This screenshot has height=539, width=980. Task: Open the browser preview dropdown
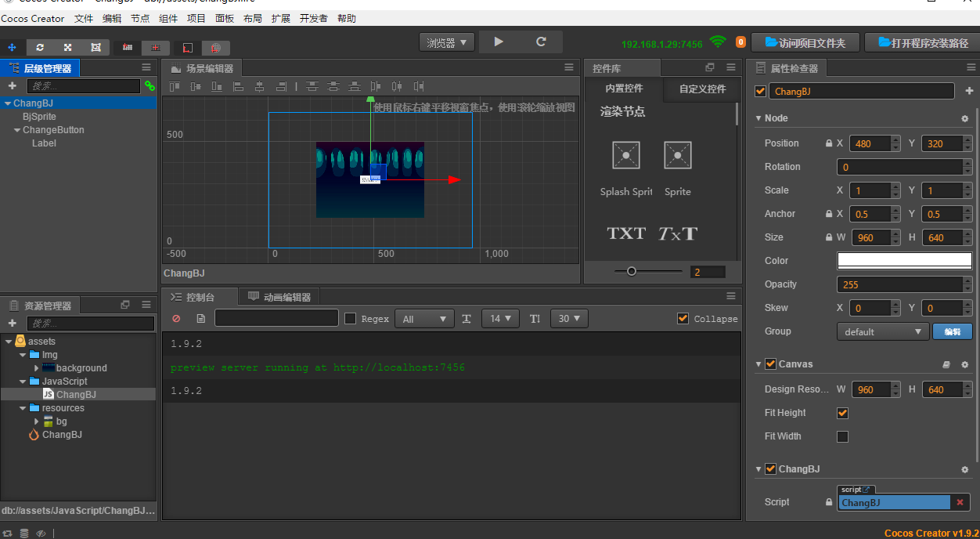[x=447, y=43]
